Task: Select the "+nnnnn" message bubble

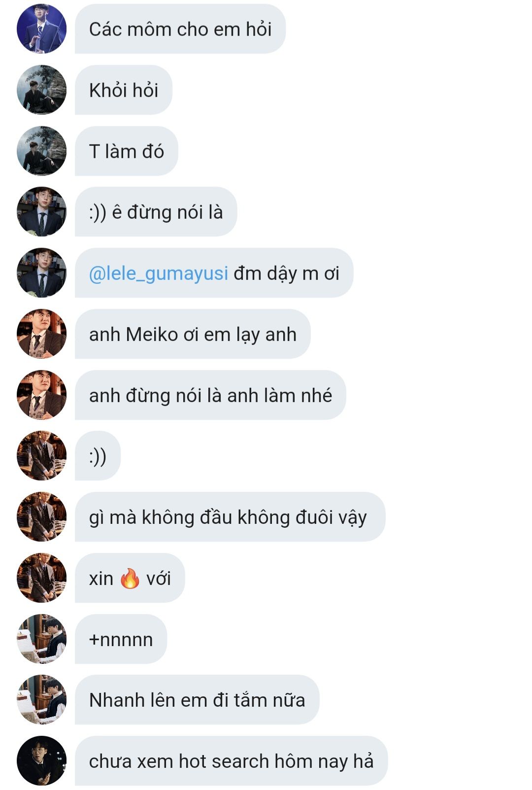Action: (121, 639)
